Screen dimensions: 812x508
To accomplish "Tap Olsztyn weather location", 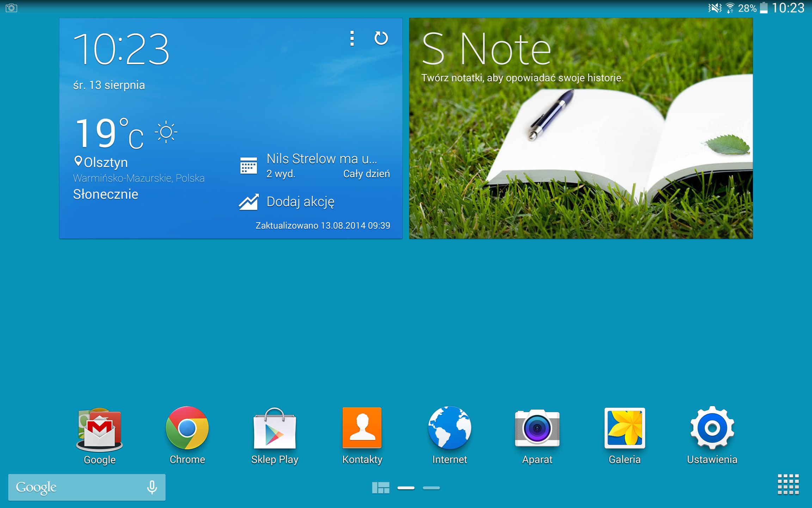I will pyautogui.click(x=105, y=163).
